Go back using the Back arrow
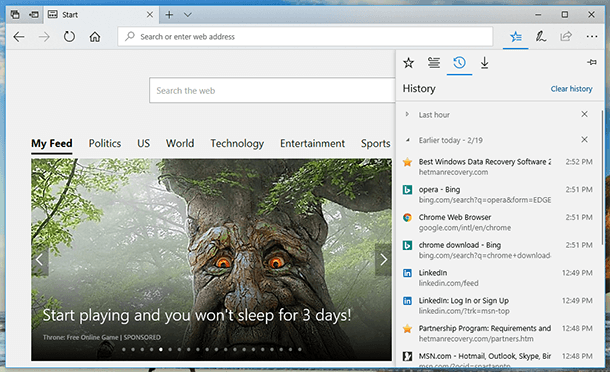The height and width of the screenshot is (372, 610). click(x=19, y=37)
